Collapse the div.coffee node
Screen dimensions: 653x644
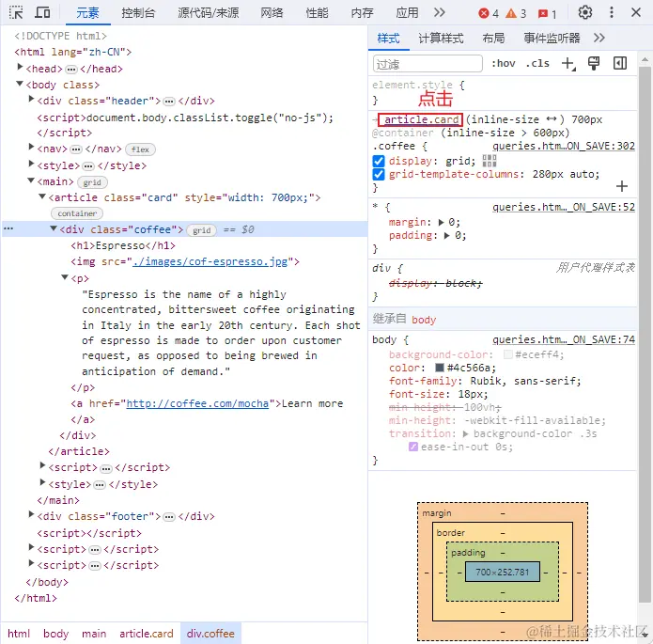click(x=54, y=228)
